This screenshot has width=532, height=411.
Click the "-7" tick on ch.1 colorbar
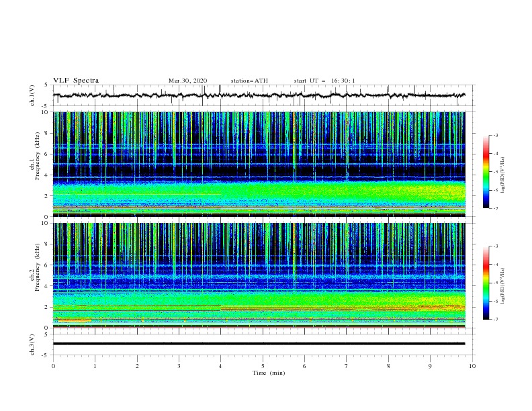(x=496, y=208)
